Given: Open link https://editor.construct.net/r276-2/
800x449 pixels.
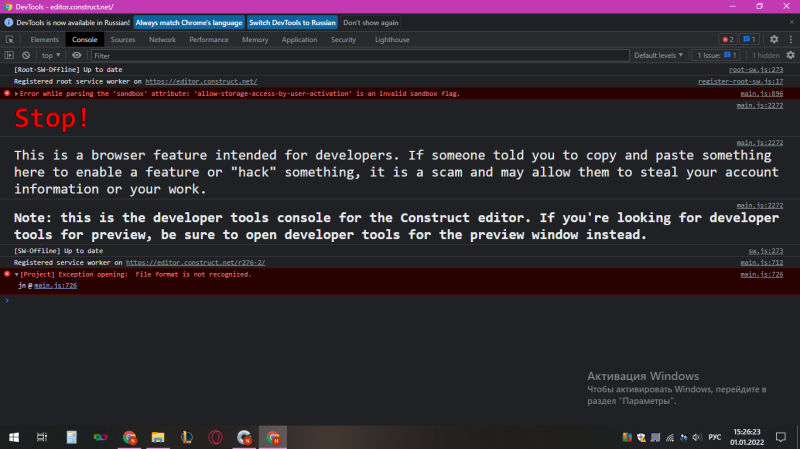Looking at the screenshot, I should pos(195,262).
